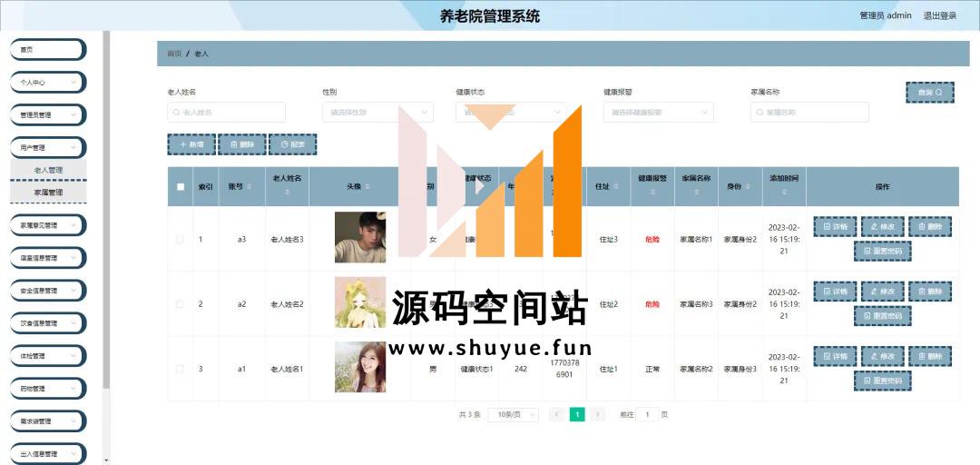View 详情 for 老人姓名2 row
The height and width of the screenshot is (465, 980).
coord(835,292)
